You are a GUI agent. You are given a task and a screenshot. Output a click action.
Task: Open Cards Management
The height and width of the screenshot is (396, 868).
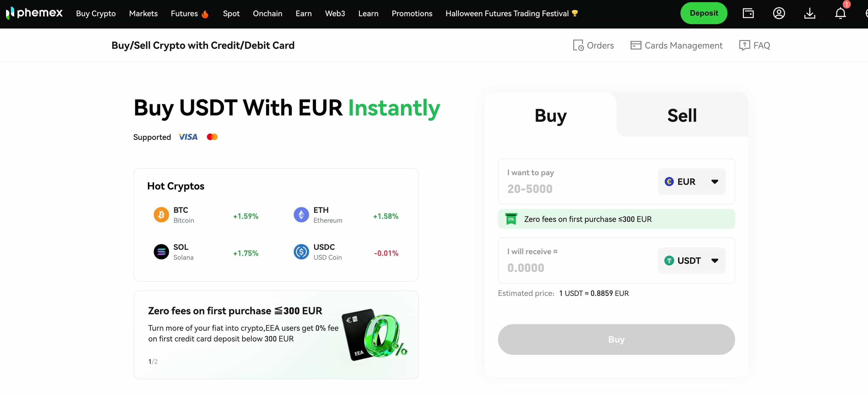click(x=676, y=46)
